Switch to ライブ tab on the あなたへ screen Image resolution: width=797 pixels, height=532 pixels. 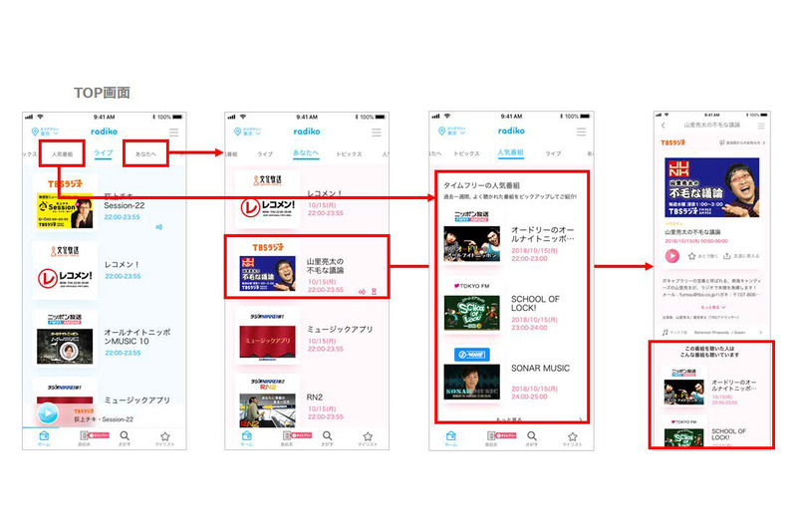tap(265, 154)
